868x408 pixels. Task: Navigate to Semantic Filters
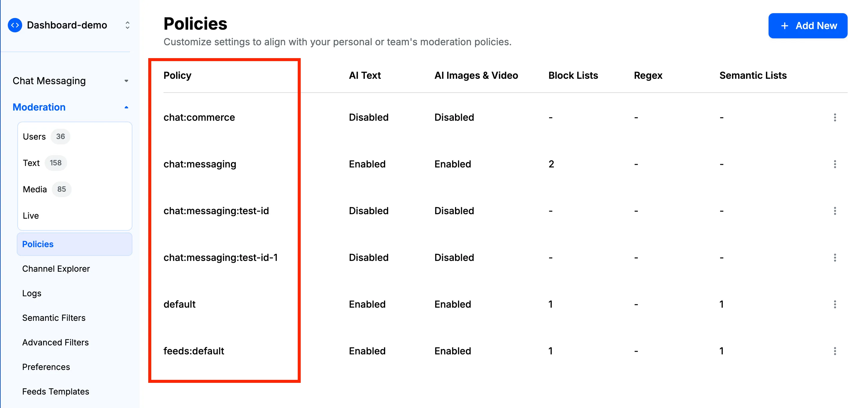[x=54, y=317]
